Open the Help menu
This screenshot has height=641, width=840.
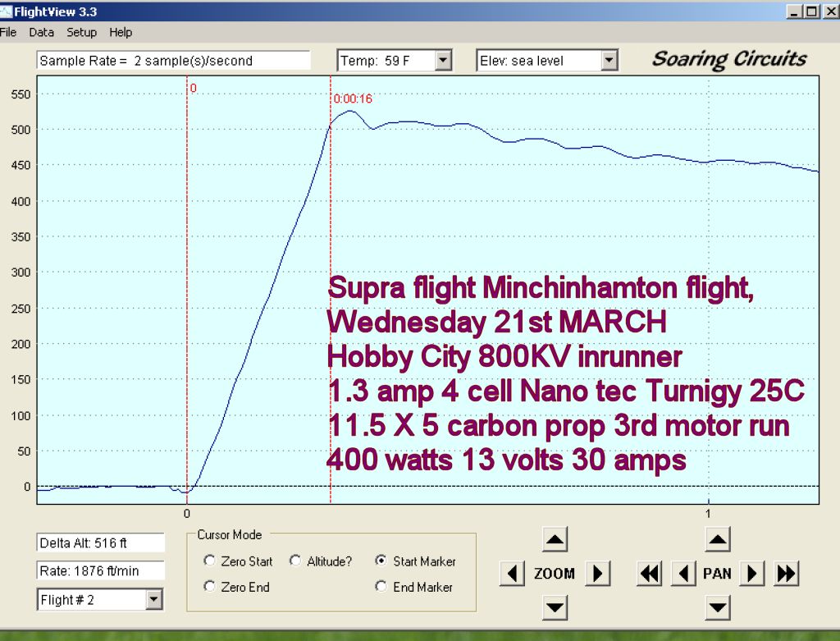121,32
